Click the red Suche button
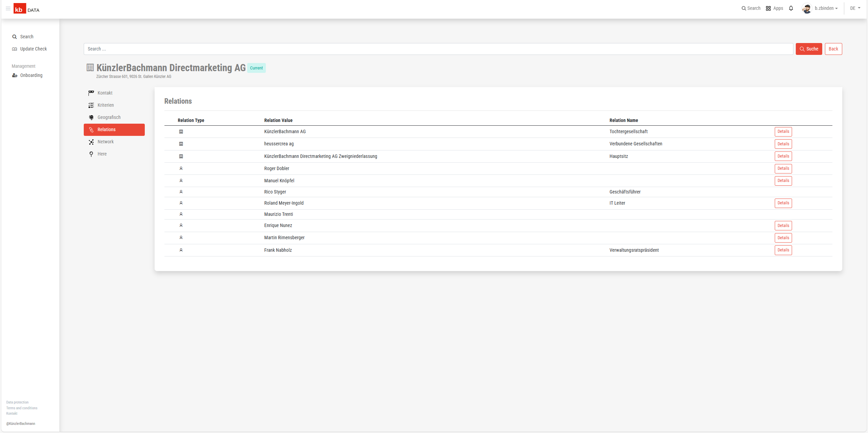This screenshot has width=868, height=433. [809, 49]
